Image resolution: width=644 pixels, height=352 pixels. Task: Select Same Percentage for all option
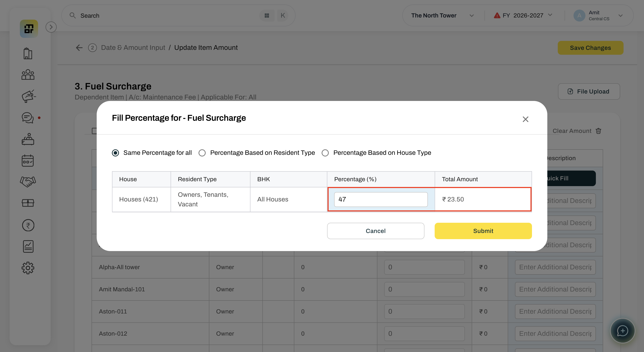coord(152,153)
